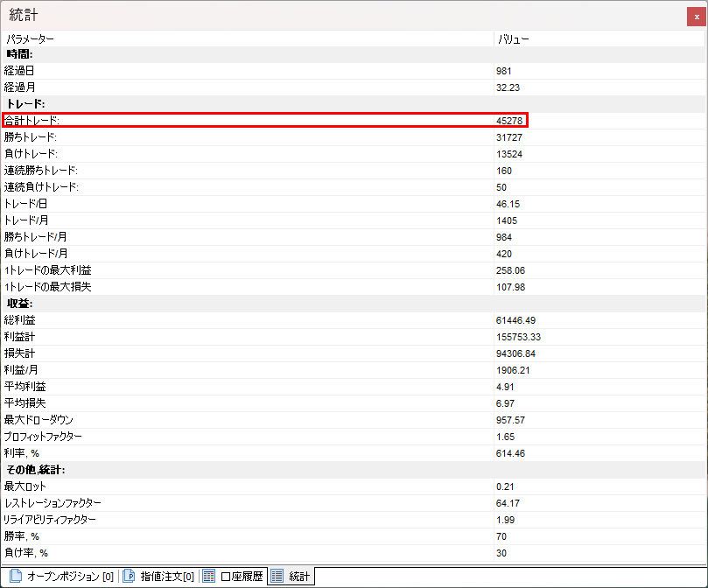Select the 平均損失 row label

point(25,402)
